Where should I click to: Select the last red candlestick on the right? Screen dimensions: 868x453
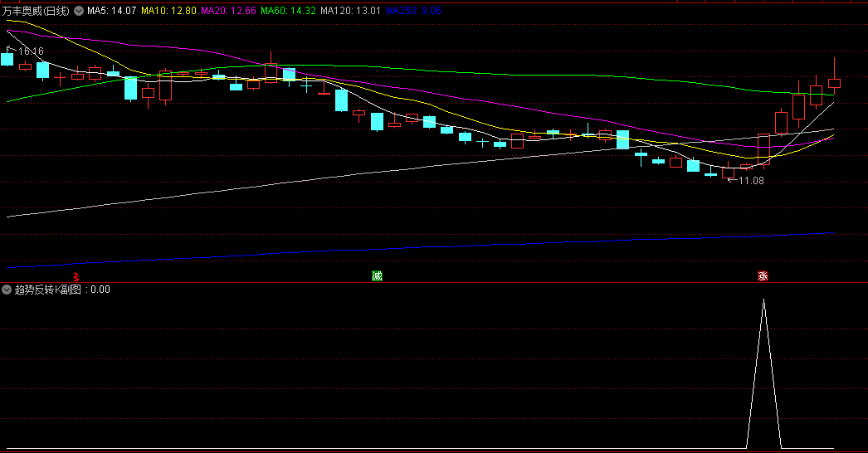pos(834,77)
